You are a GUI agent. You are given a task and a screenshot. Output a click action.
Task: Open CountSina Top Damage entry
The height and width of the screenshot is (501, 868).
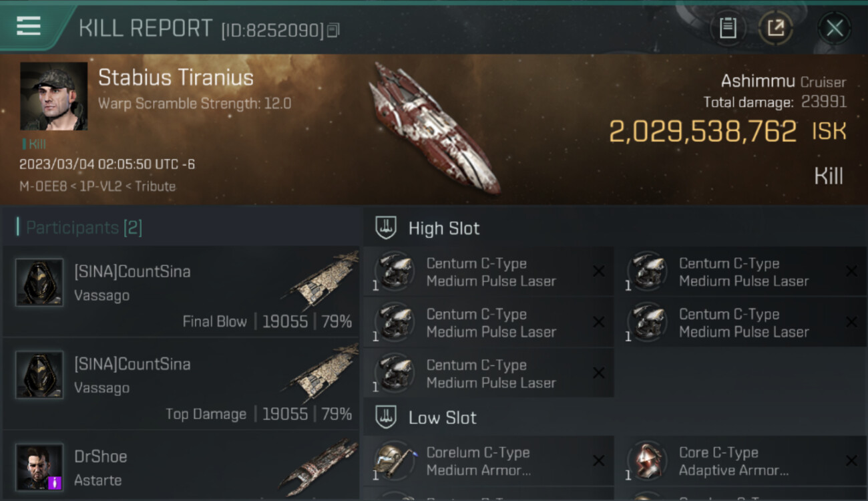(181, 383)
